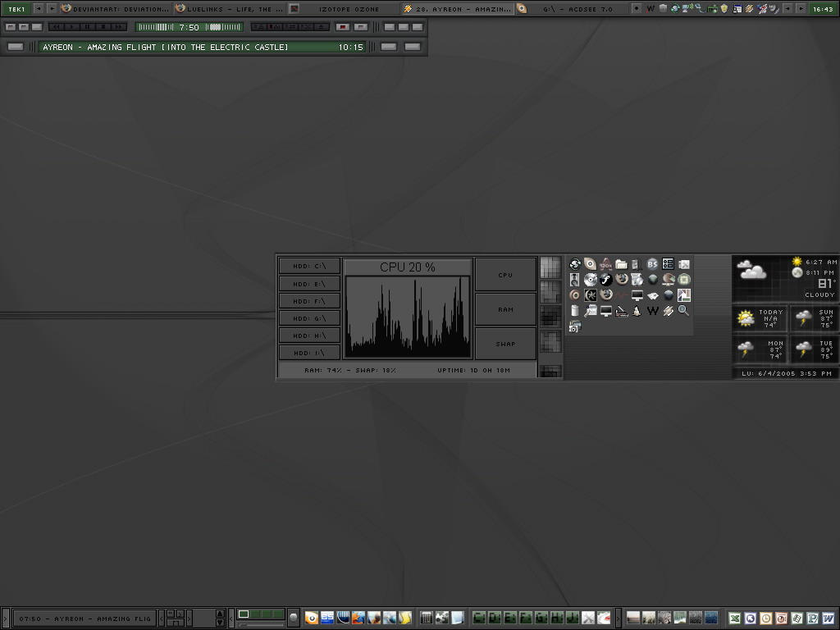Image resolution: width=840 pixels, height=630 pixels.
Task: Toggle the round button in bottom bar
Action: coord(294,618)
